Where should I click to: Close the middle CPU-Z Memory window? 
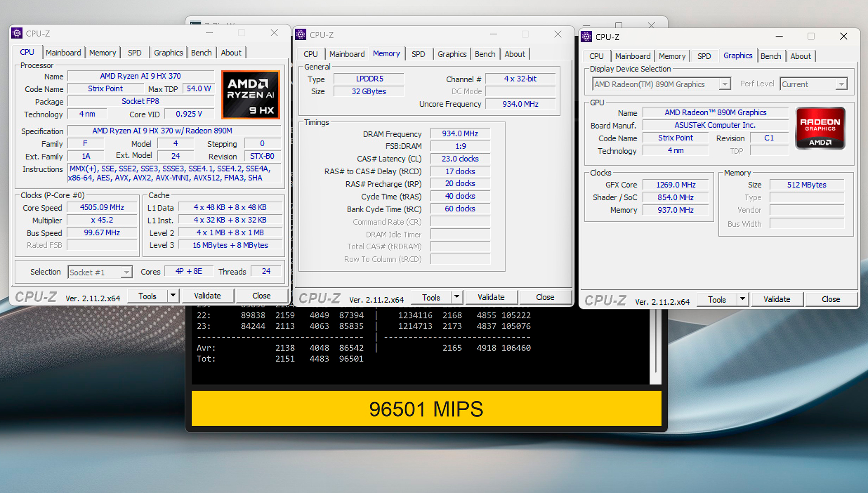[x=558, y=34]
